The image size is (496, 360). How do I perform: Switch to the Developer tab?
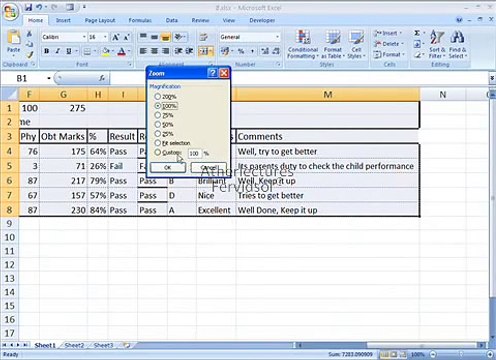point(262,20)
